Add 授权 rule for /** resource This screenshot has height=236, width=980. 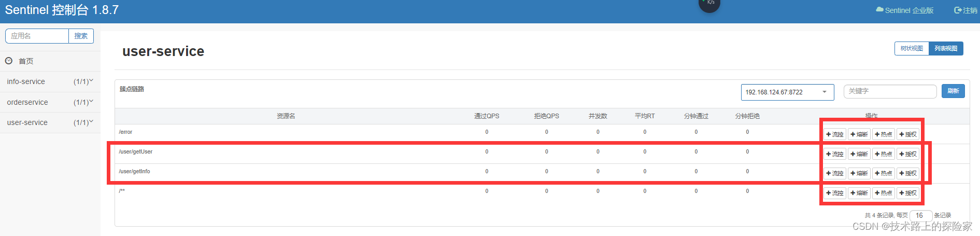[x=908, y=193]
